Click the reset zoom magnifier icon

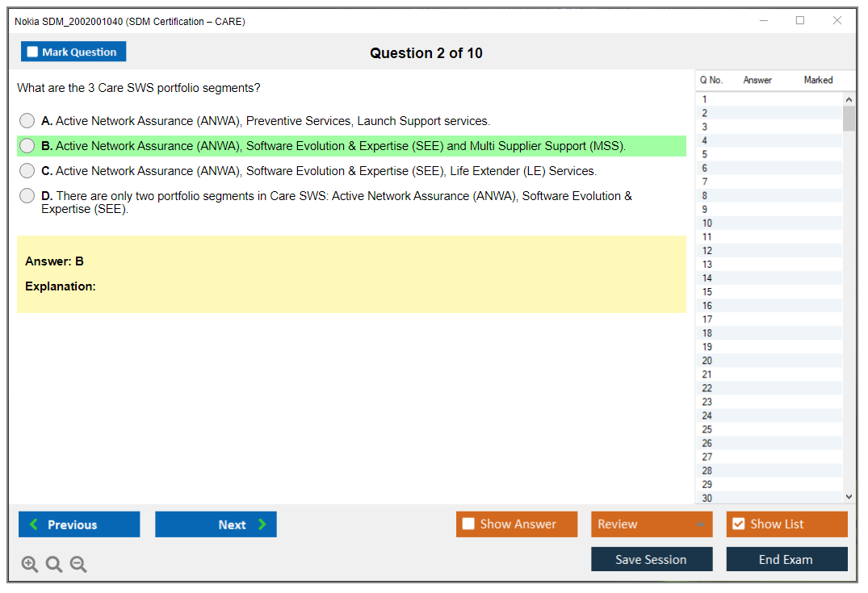coord(54,565)
